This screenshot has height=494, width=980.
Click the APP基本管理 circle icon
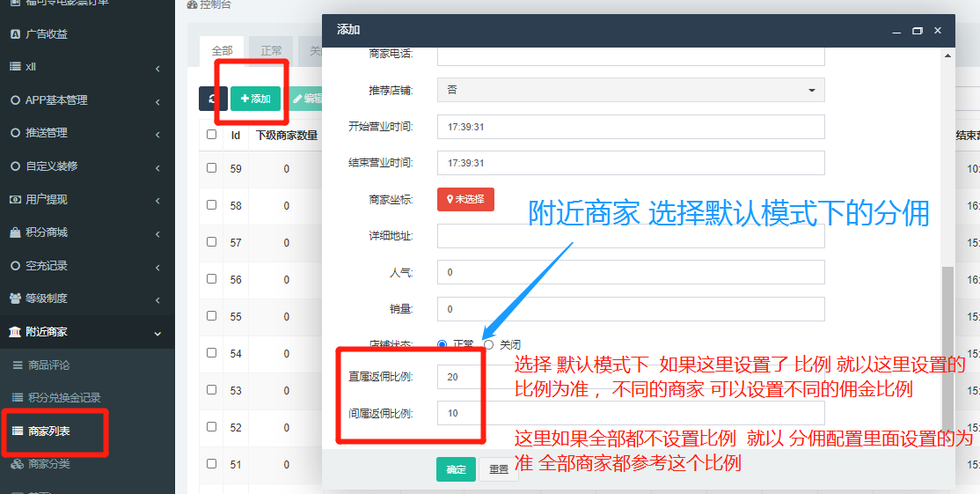pyautogui.click(x=16, y=100)
